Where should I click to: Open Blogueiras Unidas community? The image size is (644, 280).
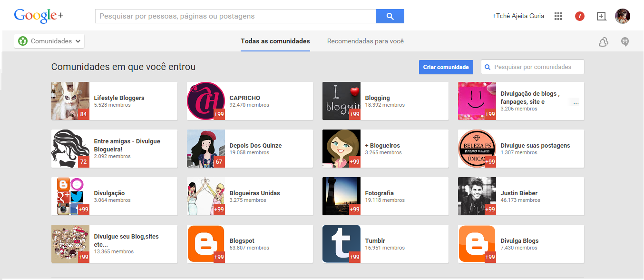(x=254, y=193)
